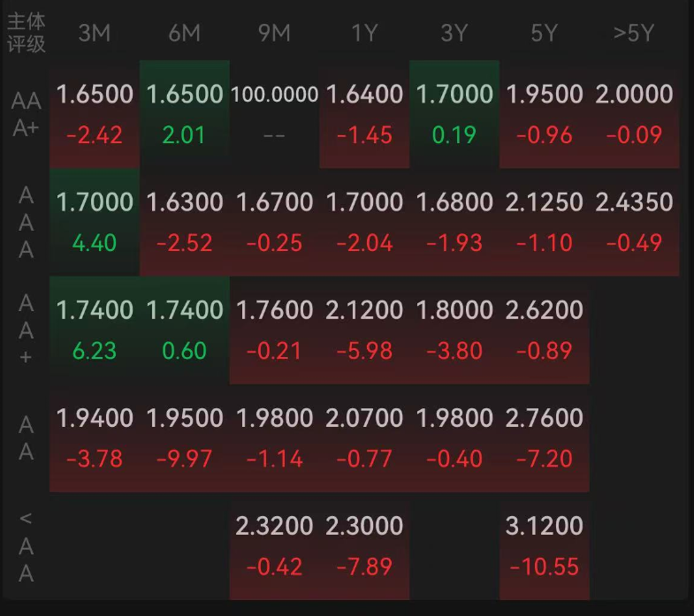Viewport: 694px width, 616px height.
Task: Select the 2.3200 yield cell
Action: [x=274, y=526]
